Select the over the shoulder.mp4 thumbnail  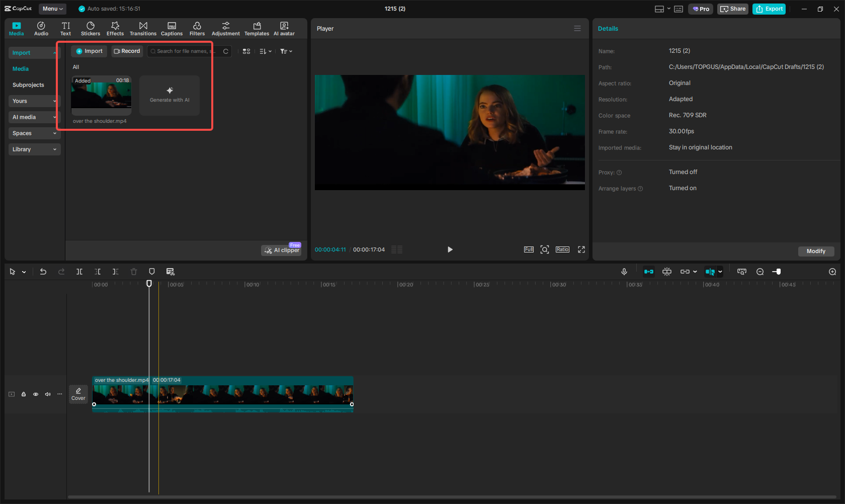[101, 96]
